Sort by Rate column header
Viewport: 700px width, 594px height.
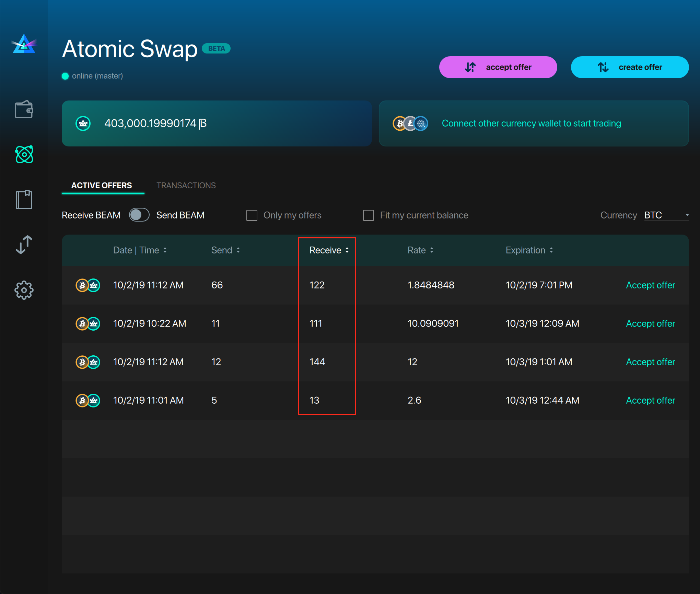click(420, 250)
